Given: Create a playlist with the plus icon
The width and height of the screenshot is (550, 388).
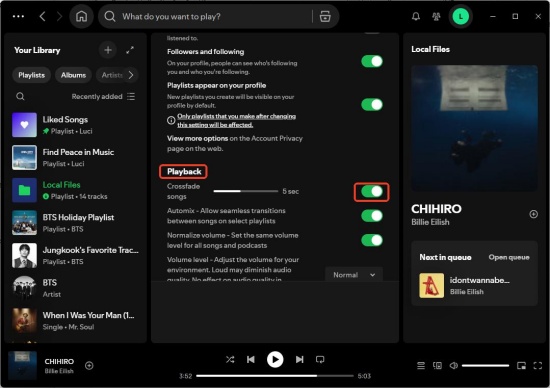Looking at the screenshot, I should (x=108, y=50).
